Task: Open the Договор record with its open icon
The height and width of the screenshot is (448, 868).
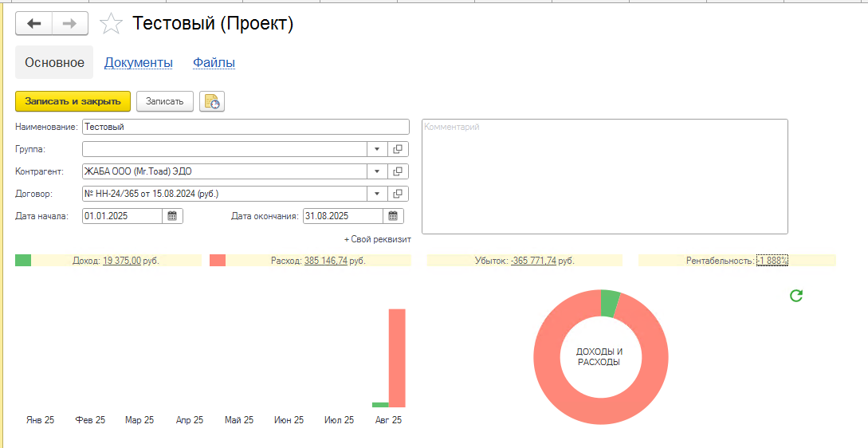Action: tap(398, 194)
